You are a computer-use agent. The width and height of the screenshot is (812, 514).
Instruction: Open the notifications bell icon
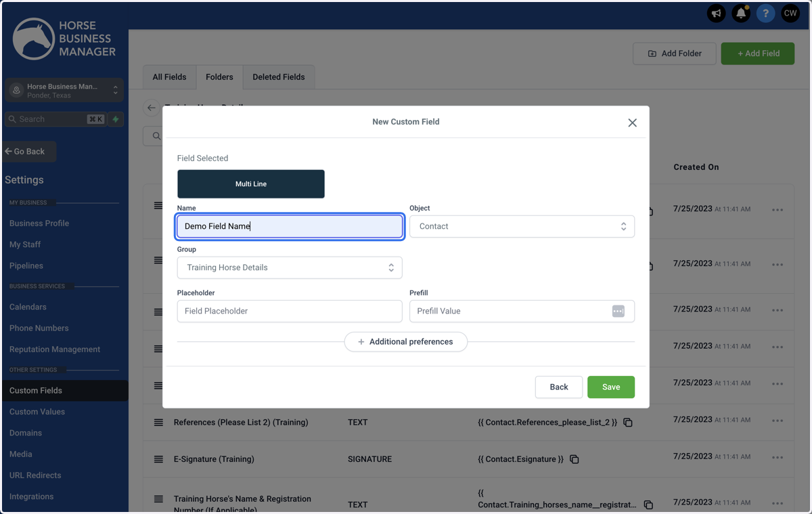click(x=741, y=14)
